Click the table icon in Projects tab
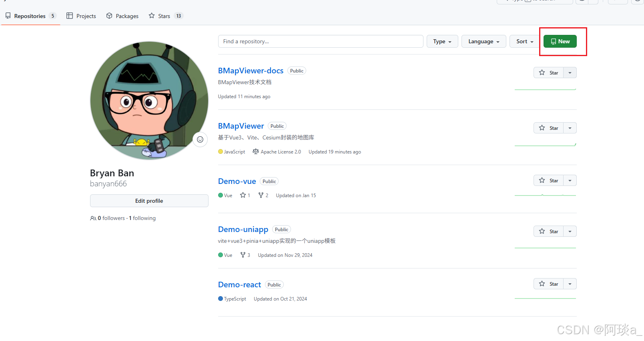 pos(70,16)
